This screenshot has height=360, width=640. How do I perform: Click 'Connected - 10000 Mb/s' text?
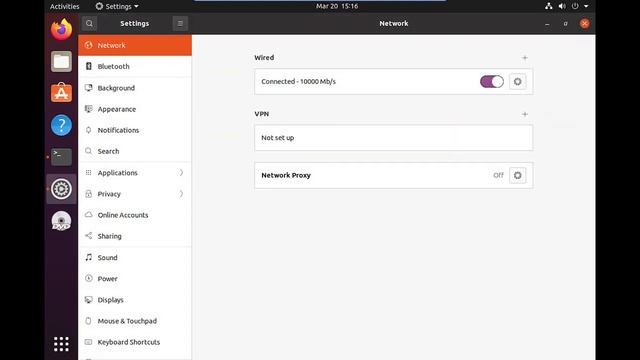pos(298,82)
